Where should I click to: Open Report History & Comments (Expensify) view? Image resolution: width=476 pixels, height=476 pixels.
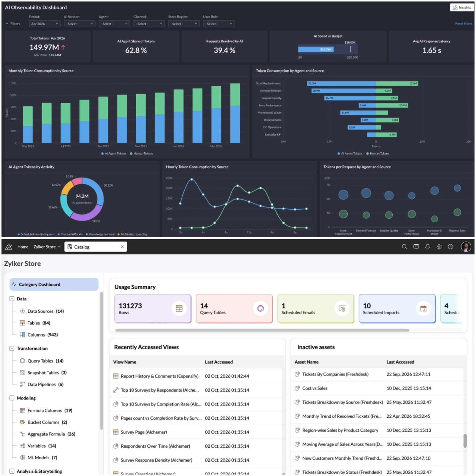[x=160, y=376]
